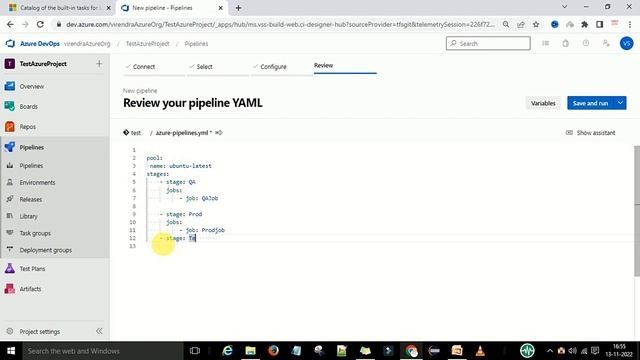Open the Test Plans flask icon

[x=10, y=268]
